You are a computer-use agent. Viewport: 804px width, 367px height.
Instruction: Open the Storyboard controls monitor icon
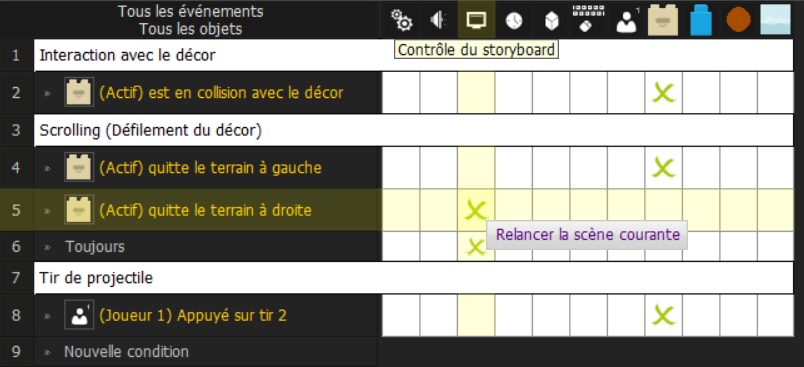click(476, 20)
